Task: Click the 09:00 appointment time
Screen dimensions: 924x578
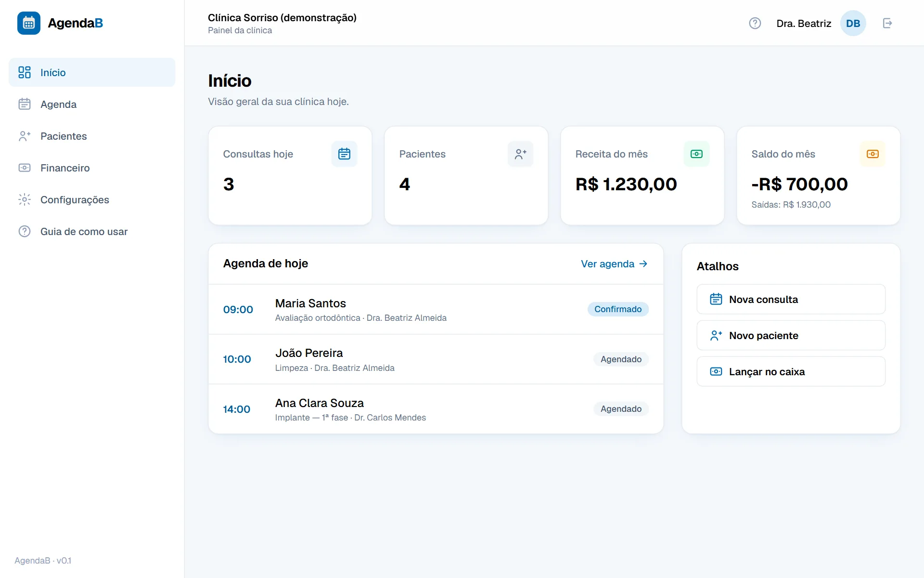Action: [x=238, y=310]
